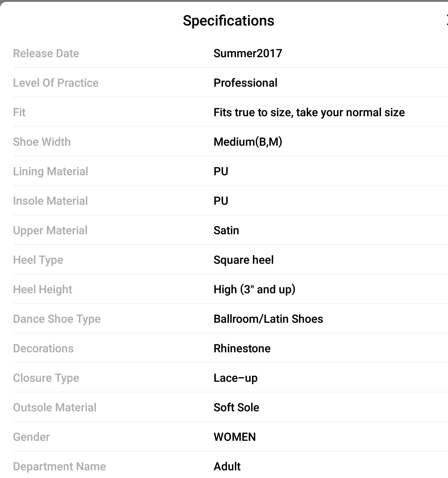Select the Lace-up closure type value
This screenshot has height=478, width=448.
(235, 378)
